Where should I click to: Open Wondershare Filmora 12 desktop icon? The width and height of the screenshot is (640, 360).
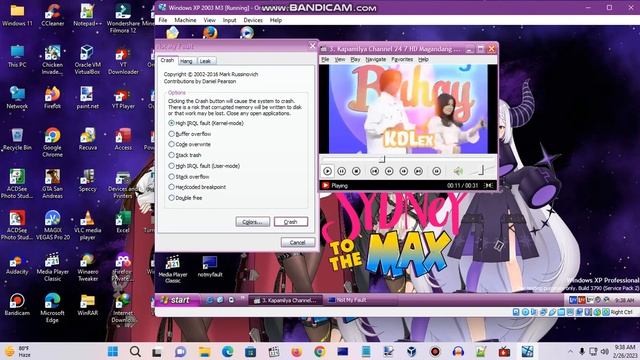123,18
